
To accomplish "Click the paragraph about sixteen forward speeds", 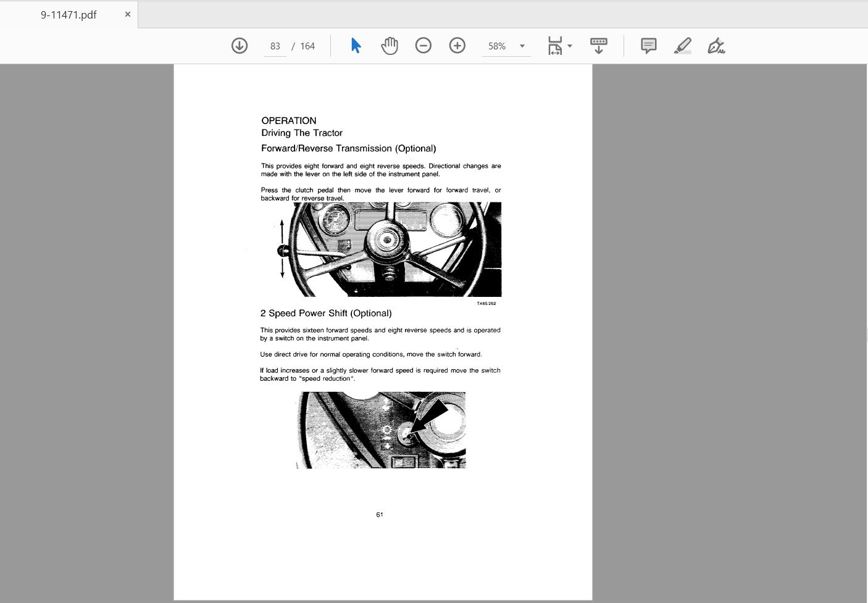I will [x=380, y=334].
